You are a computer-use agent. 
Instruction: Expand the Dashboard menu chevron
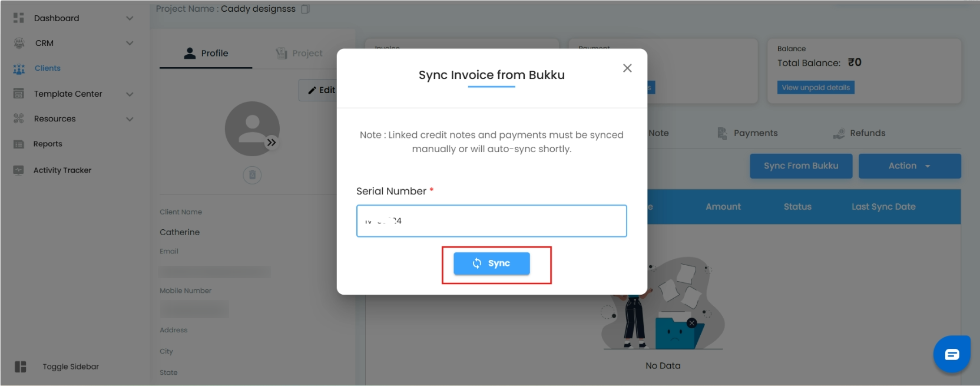(x=130, y=18)
